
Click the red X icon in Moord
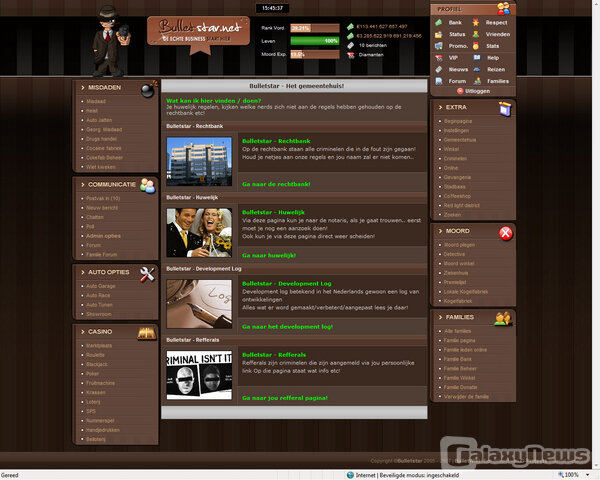point(505,233)
